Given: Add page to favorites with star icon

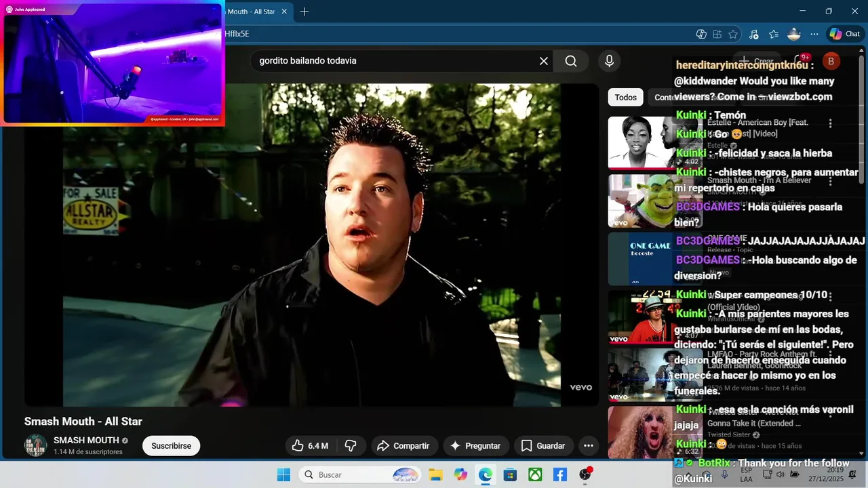Looking at the screenshot, I should (x=733, y=34).
